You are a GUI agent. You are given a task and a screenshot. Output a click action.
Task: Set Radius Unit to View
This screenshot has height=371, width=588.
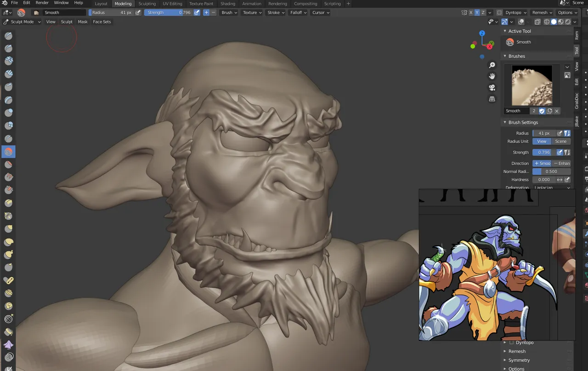[542, 141]
